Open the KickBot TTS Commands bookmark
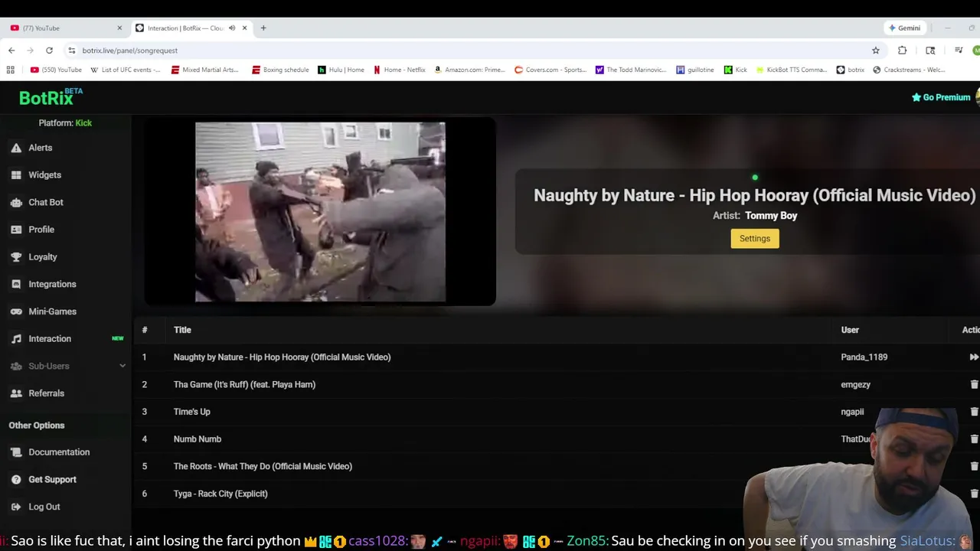The image size is (980, 551). pyautogui.click(x=792, y=70)
